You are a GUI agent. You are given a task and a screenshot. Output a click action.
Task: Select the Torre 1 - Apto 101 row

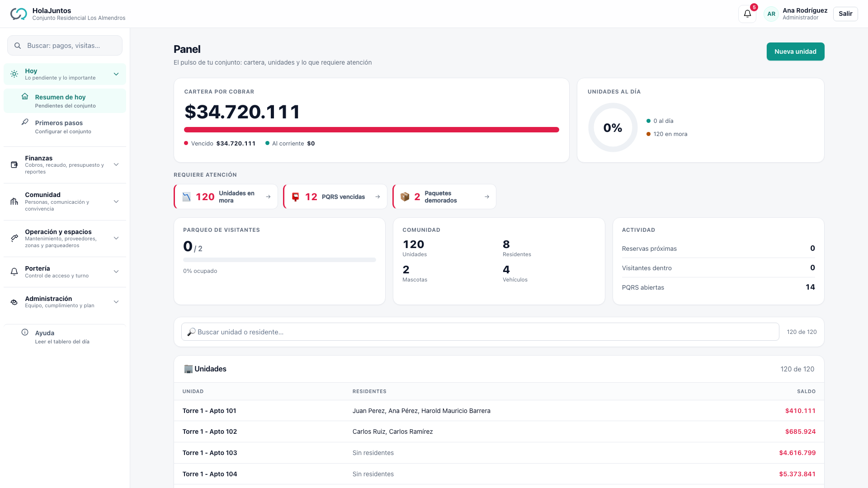[499, 411]
